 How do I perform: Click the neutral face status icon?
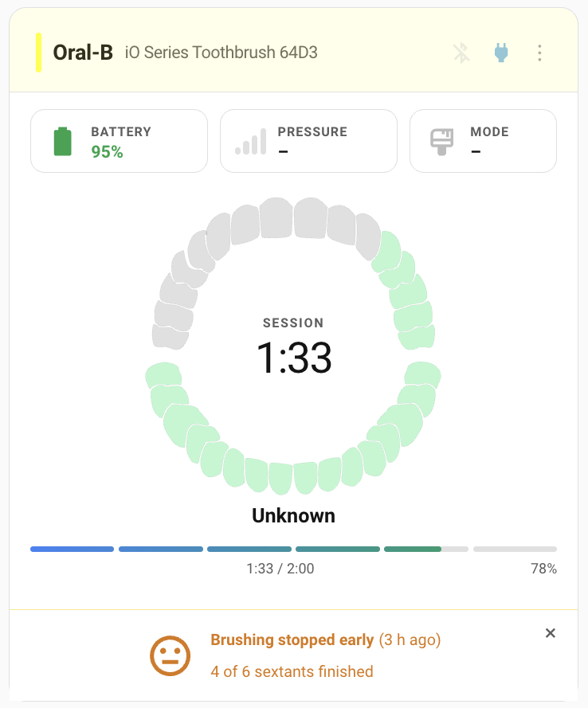coord(170,655)
